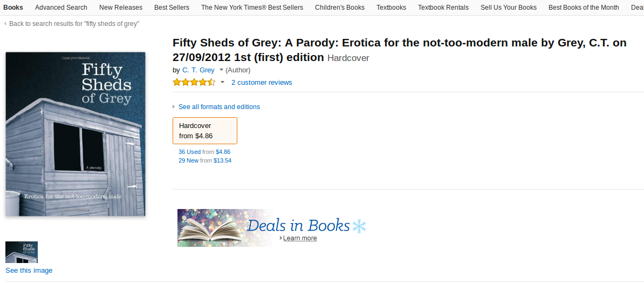644x283 pixels.
Task: View the 36 Used offers
Action: pos(189,152)
